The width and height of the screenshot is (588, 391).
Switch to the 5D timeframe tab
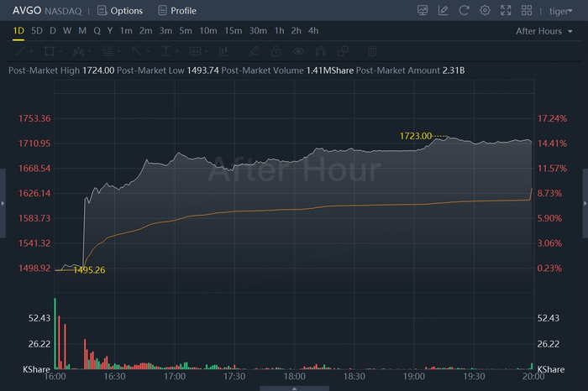(37, 31)
